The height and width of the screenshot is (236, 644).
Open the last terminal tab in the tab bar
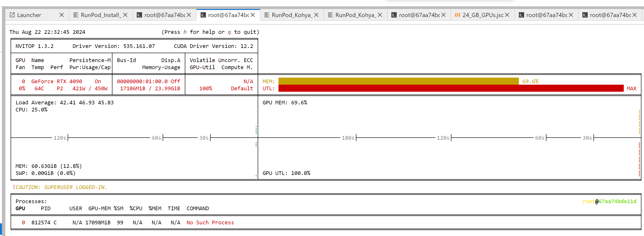click(610, 15)
